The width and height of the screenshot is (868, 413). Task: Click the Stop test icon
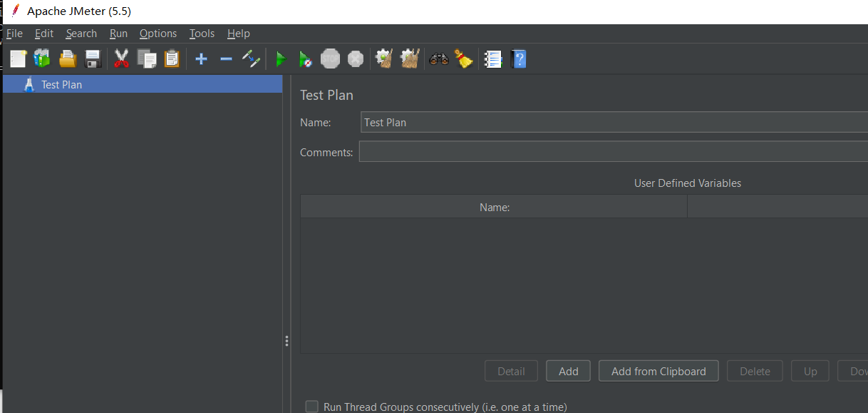point(330,58)
